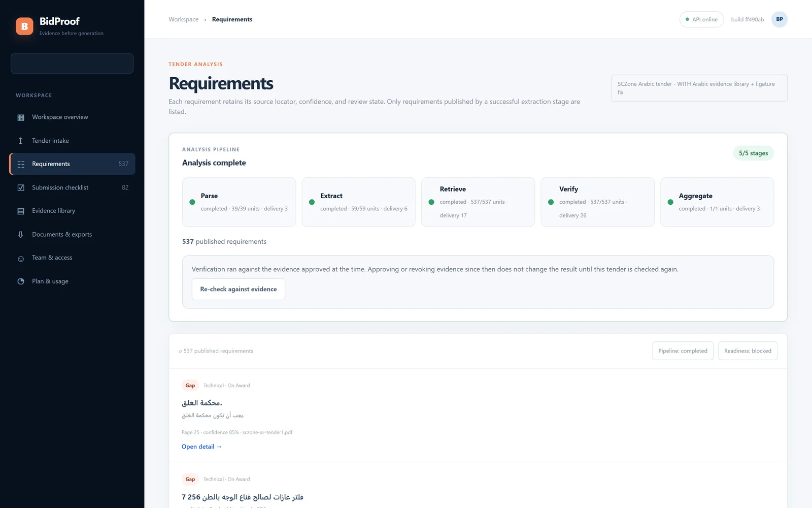Click the Evidence library icon
The width and height of the screenshot is (812, 508).
tap(21, 211)
